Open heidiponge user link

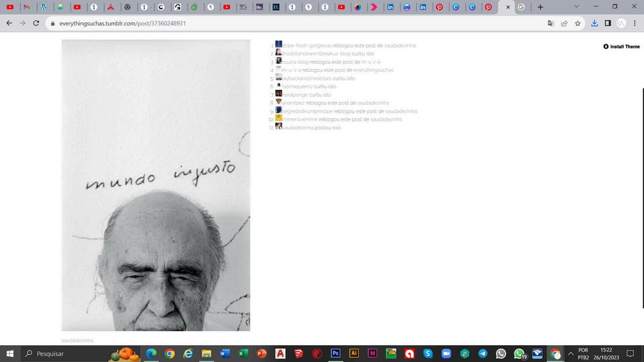point(295,95)
